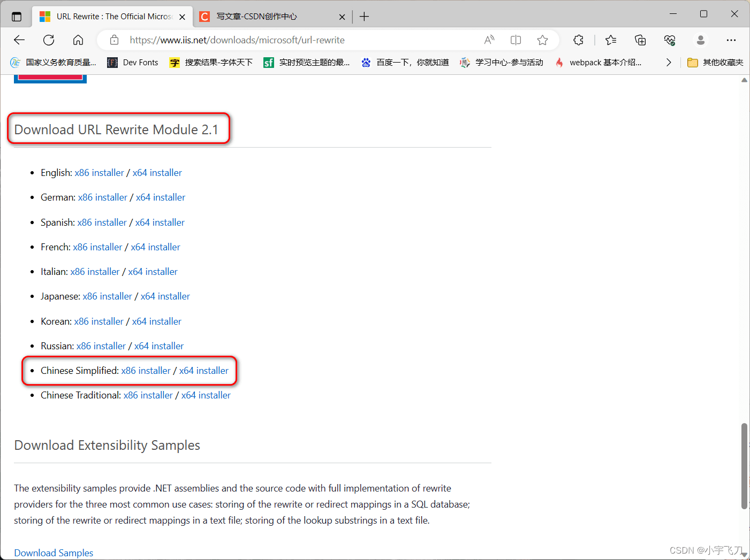Download English x64 installer
Viewport: 750px width, 560px height.
coord(157,173)
